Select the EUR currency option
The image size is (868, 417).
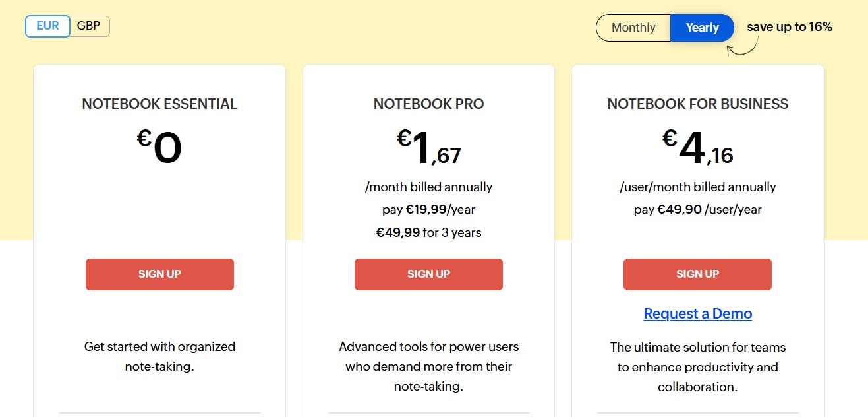[47, 26]
